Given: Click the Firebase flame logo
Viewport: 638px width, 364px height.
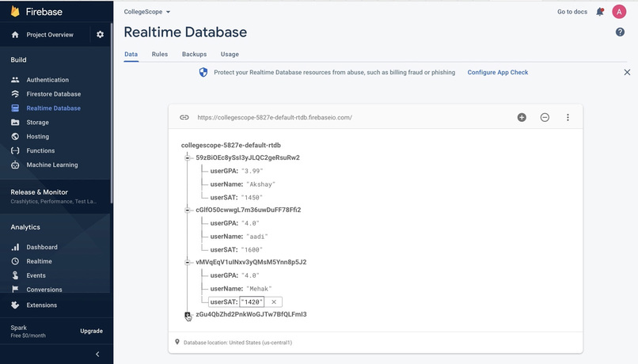Looking at the screenshot, I should (x=15, y=11).
